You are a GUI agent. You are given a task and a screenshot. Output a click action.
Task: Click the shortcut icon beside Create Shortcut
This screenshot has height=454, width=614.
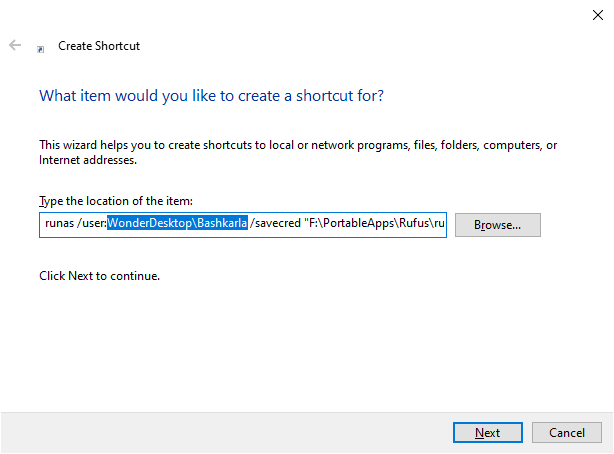coord(40,49)
